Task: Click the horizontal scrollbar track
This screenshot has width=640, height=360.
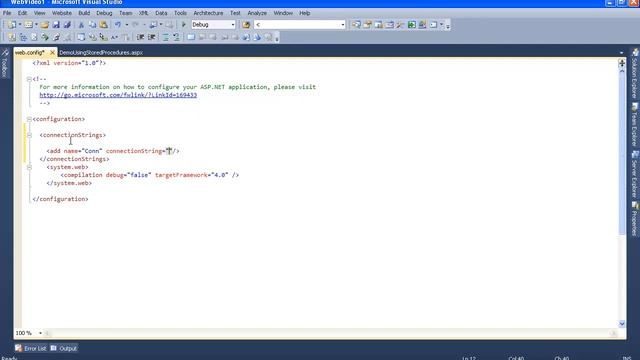Action: pos(330,333)
